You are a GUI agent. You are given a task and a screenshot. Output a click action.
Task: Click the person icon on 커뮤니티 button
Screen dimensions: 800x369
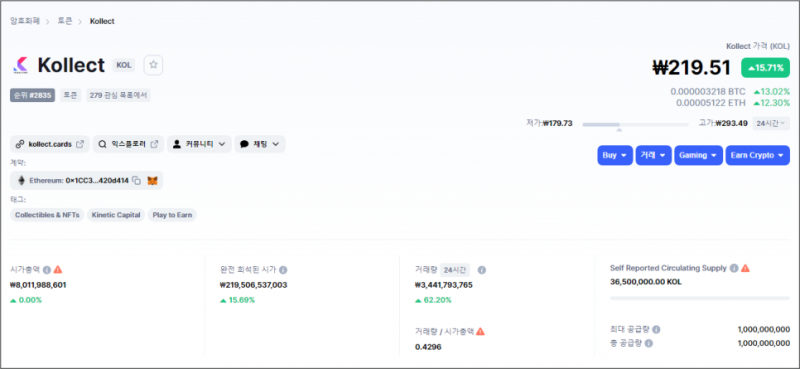[177, 144]
